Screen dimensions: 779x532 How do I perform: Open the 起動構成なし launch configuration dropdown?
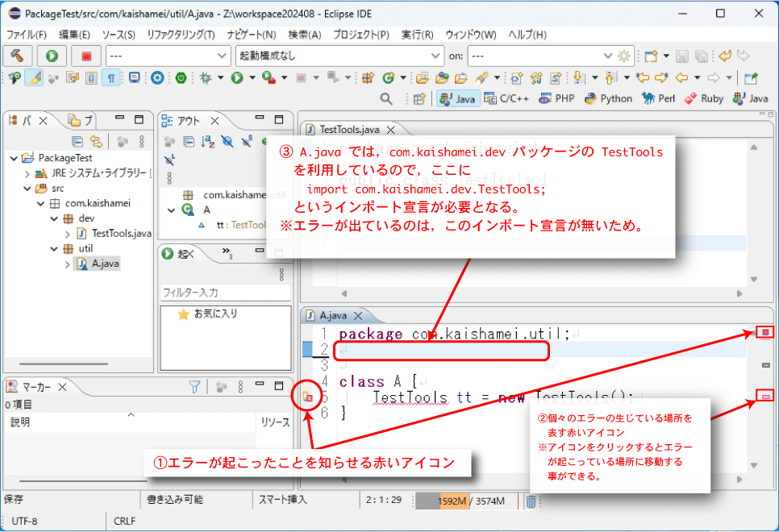pyautogui.click(x=340, y=56)
